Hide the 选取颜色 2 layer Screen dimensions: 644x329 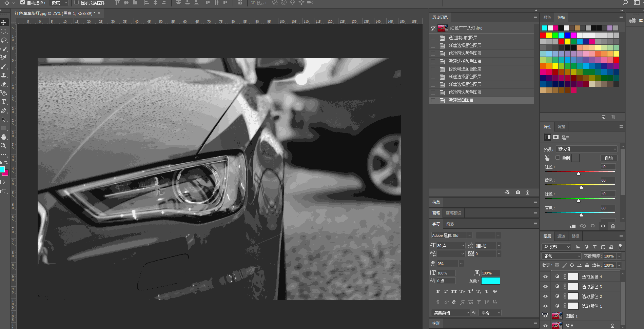point(545,296)
